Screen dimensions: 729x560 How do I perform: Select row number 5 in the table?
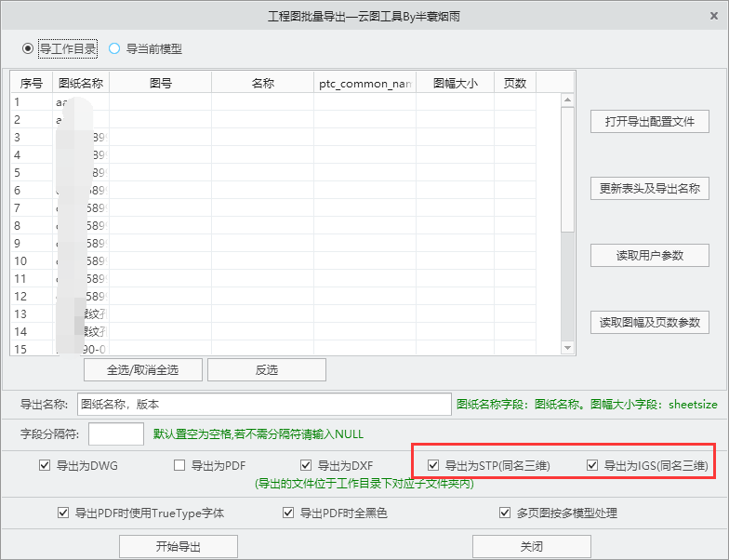pos(273,173)
